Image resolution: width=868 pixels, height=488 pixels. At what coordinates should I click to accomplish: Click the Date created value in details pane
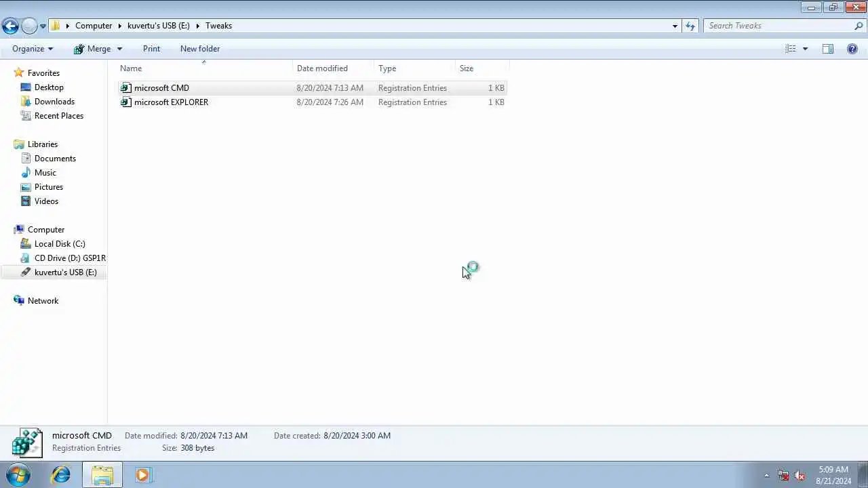357,436
